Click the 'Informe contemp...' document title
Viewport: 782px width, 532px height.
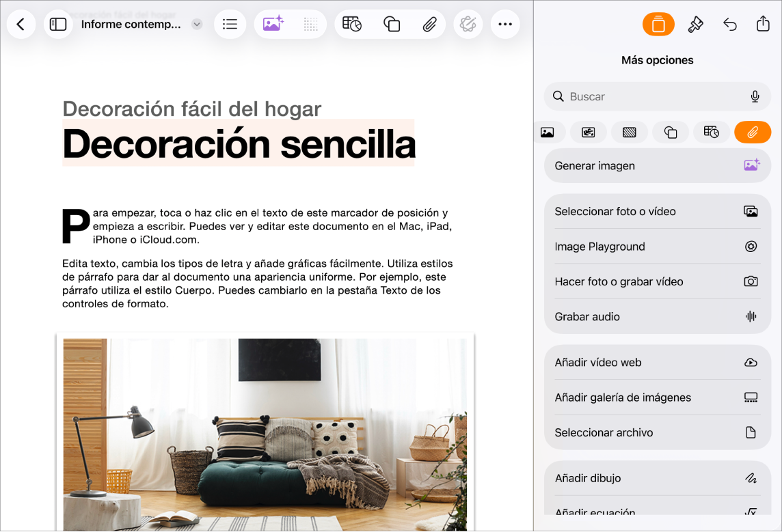click(x=131, y=25)
